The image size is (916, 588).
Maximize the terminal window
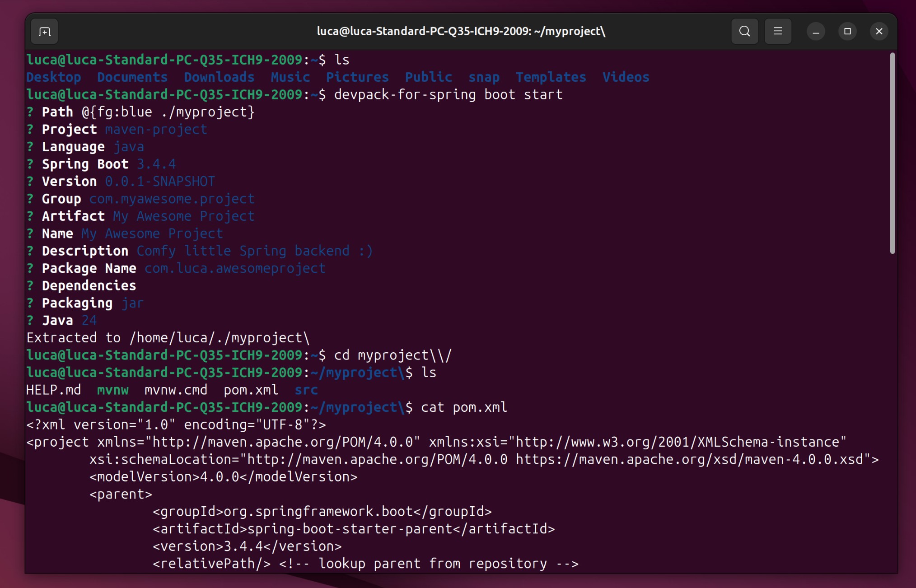click(847, 32)
